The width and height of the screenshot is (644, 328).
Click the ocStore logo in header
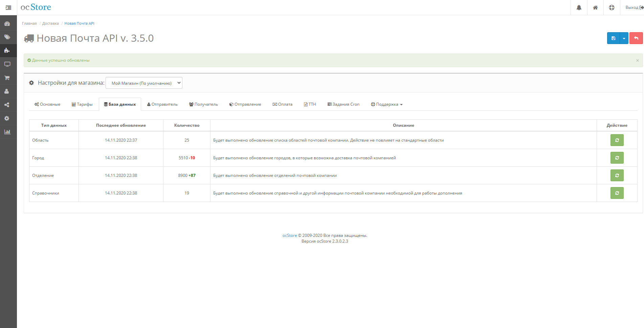(36, 7)
